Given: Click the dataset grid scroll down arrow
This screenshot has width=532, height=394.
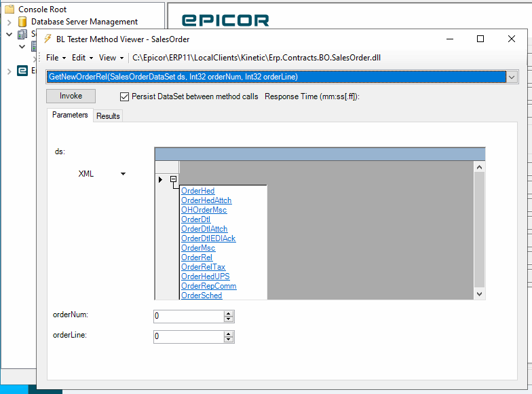Looking at the screenshot, I should 479,294.
